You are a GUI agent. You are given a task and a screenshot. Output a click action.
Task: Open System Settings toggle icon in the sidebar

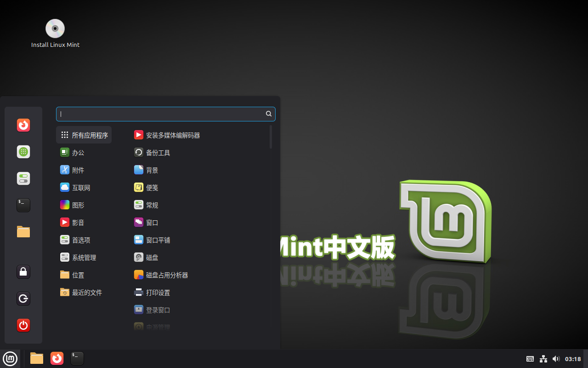tap(23, 178)
